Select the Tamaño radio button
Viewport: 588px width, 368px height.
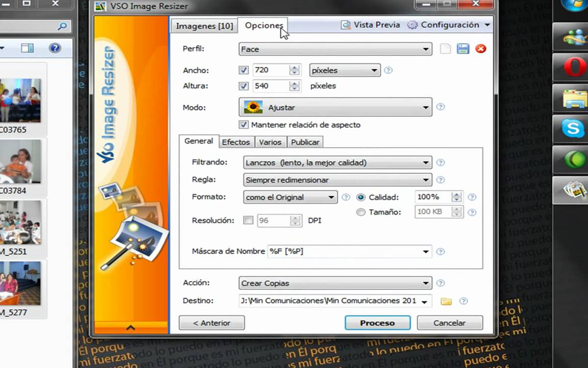pyautogui.click(x=361, y=212)
